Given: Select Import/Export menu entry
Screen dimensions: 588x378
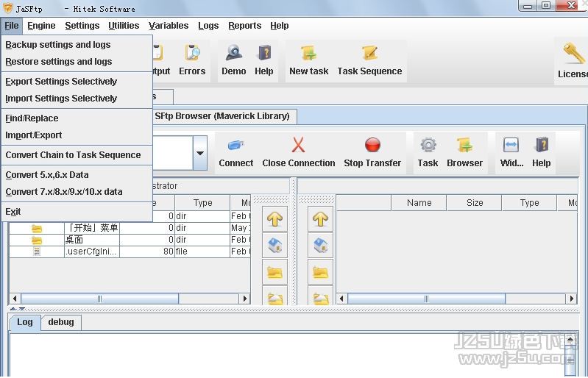Looking at the screenshot, I should [77, 135].
